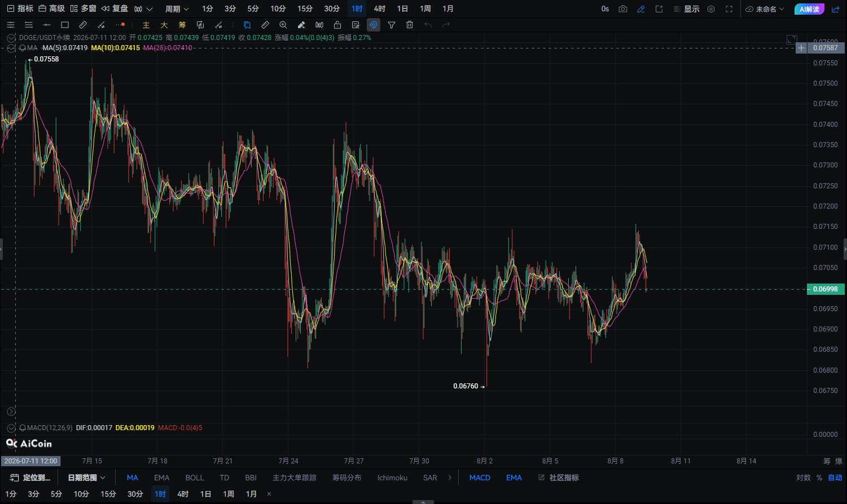Open the 显示 display options
847x504 pixels.
pos(686,9)
